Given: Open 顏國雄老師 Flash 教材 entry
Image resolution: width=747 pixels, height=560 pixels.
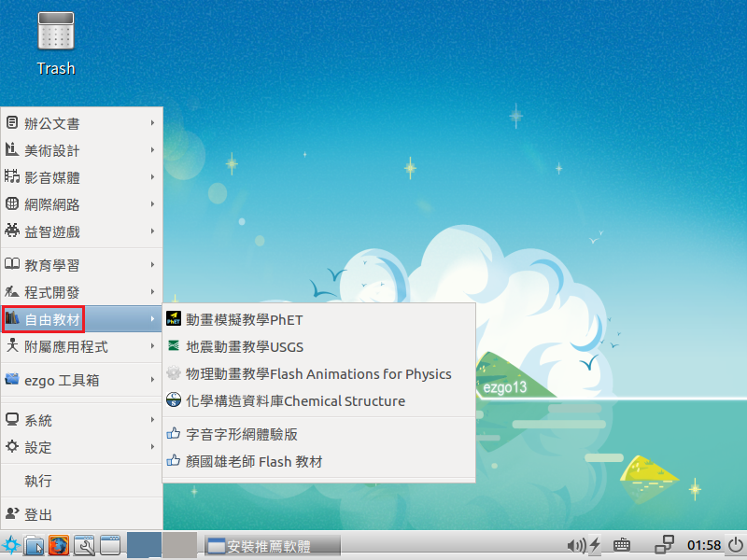Looking at the screenshot, I should click(x=318, y=461).
